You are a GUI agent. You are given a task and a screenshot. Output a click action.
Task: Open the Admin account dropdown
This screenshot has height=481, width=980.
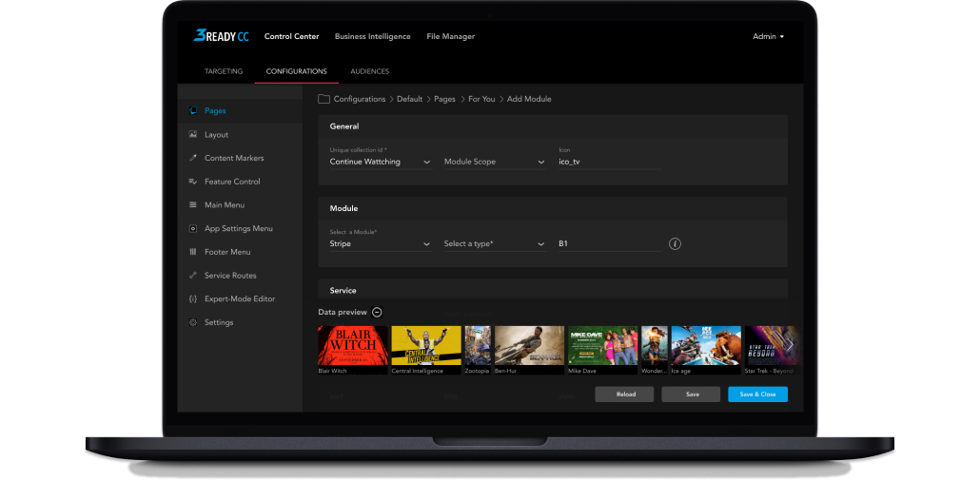pyautogui.click(x=768, y=36)
